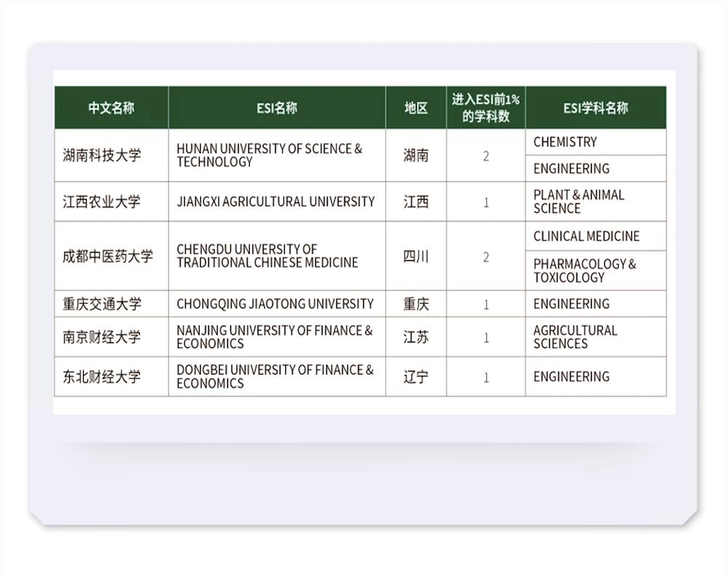Image resolution: width=728 pixels, height=582 pixels.
Task: Click the 东北财经大学 cell
Action: (111, 377)
